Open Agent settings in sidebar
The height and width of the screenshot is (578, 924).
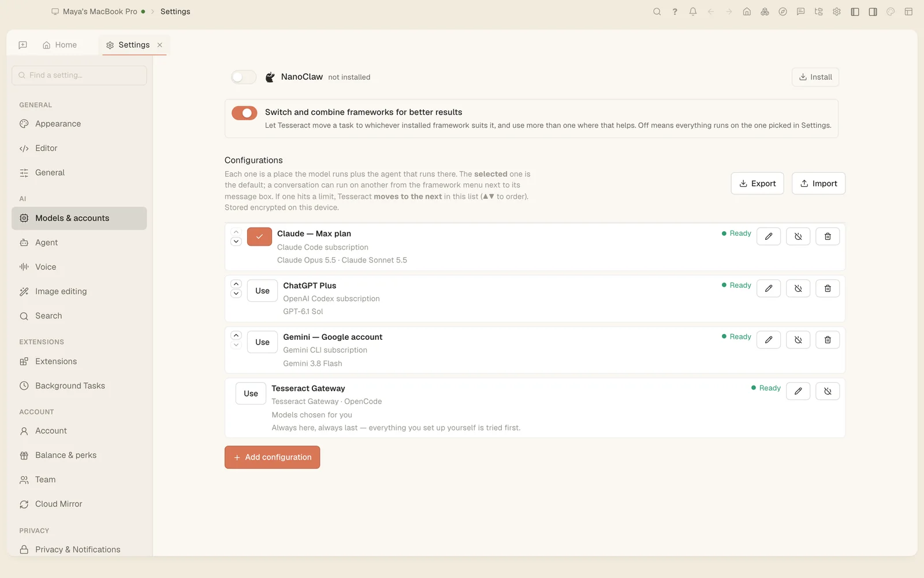[79, 243]
